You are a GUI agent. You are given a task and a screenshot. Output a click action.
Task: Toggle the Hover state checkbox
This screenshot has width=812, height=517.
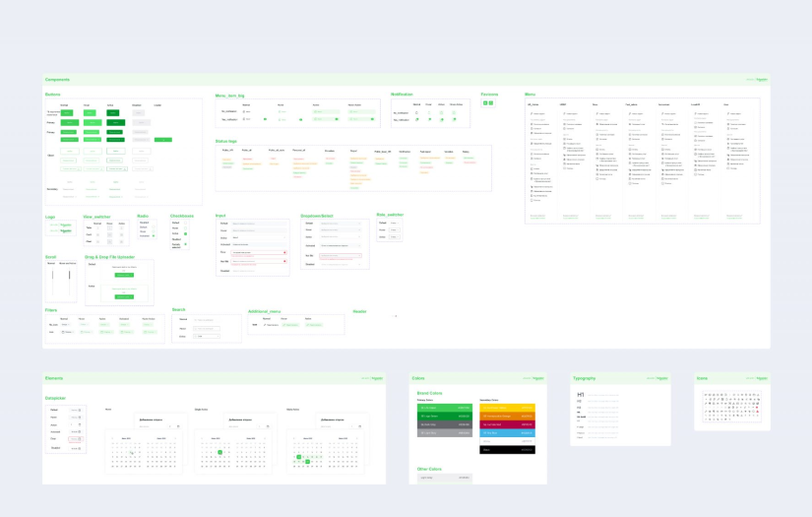(185, 227)
